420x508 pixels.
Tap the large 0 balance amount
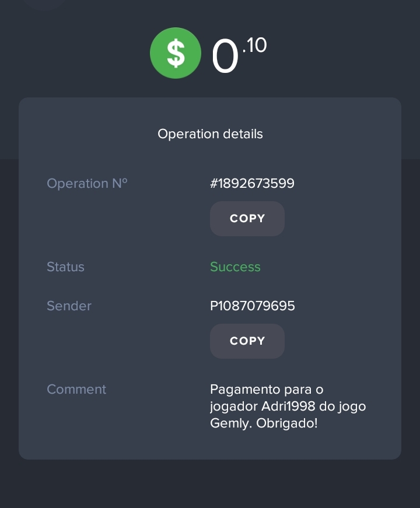pos(225,57)
